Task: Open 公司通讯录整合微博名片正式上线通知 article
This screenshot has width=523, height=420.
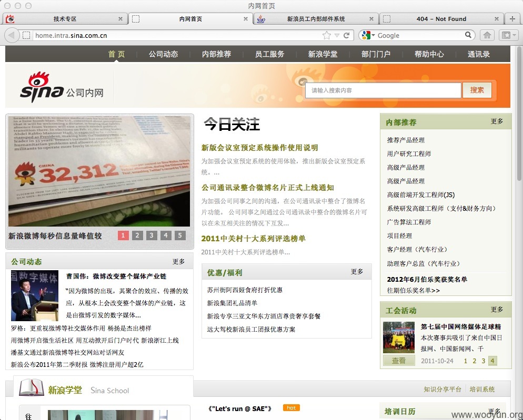Action: [267, 188]
